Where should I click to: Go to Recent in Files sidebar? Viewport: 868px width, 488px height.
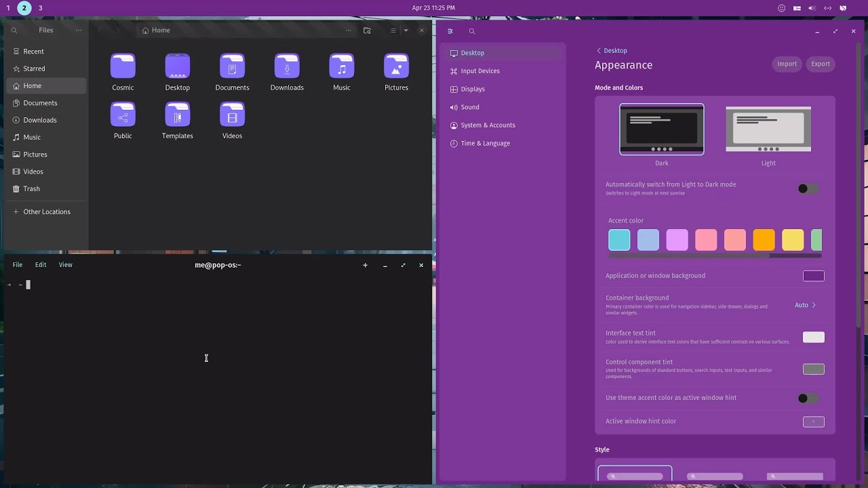click(x=46, y=52)
